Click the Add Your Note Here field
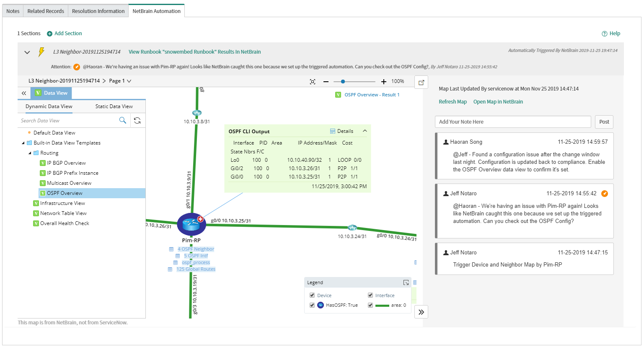644x347 pixels. click(513, 122)
